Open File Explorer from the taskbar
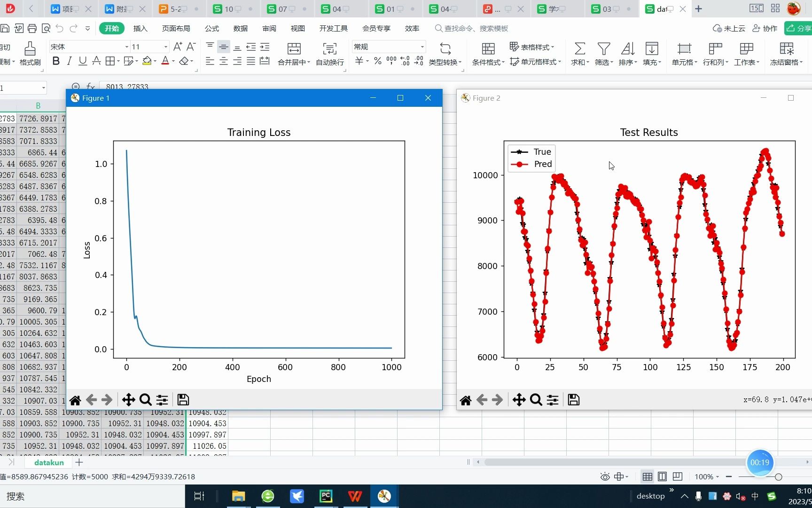812x508 pixels. coord(239,496)
